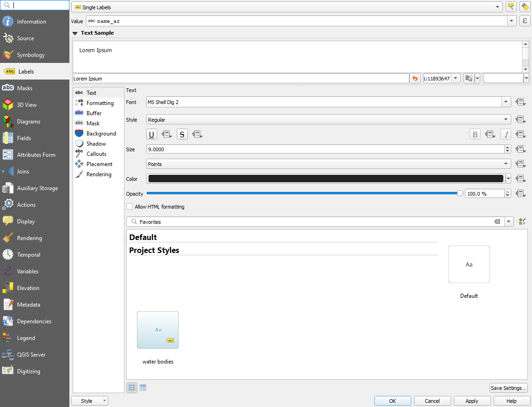532x407 pixels.
Task: Open the Style Manager icon beside Favorites
Action: (522, 222)
